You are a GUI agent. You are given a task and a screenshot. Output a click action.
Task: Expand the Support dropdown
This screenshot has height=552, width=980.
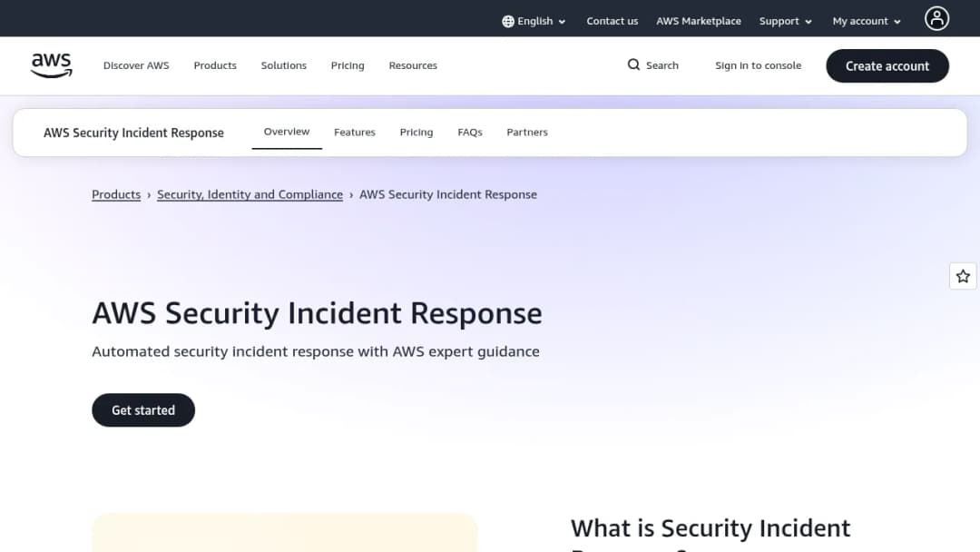[x=786, y=21]
